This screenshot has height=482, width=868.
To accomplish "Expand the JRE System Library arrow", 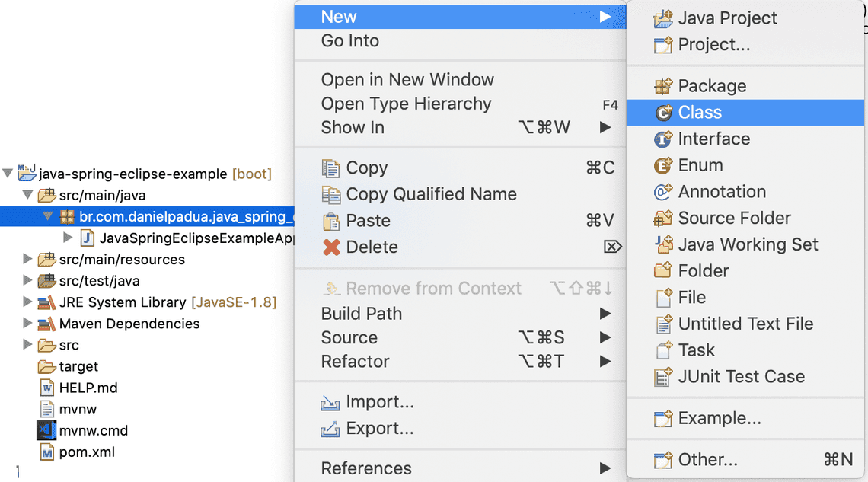I will (x=28, y=302).
